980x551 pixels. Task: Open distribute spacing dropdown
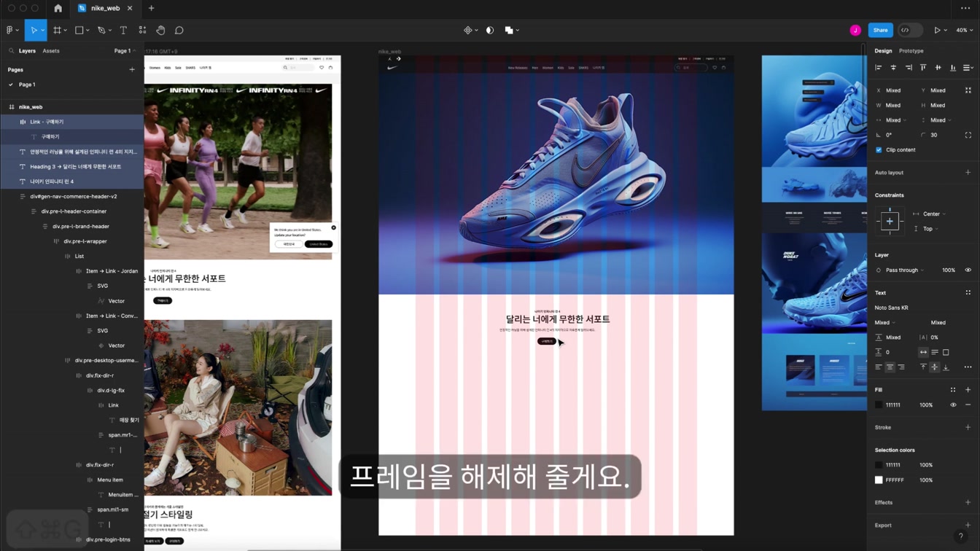click(x=968, y=68)
